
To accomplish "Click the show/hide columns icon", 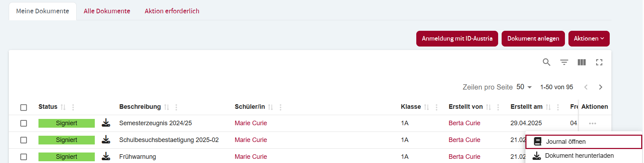I will pos(581,62).
